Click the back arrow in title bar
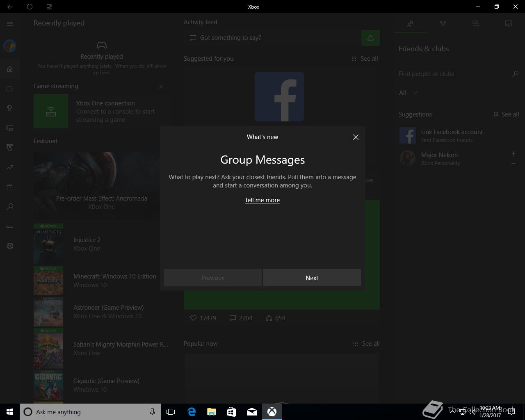 [10, 7]
